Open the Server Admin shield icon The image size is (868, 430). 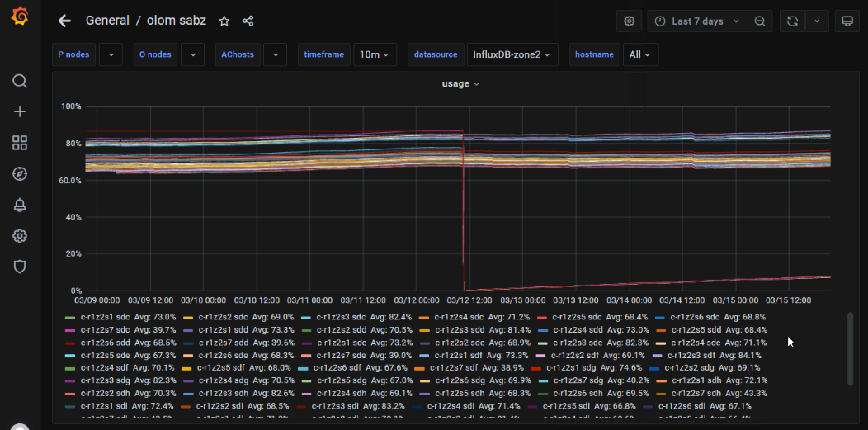pyautogui.click(x=20, y=267)
